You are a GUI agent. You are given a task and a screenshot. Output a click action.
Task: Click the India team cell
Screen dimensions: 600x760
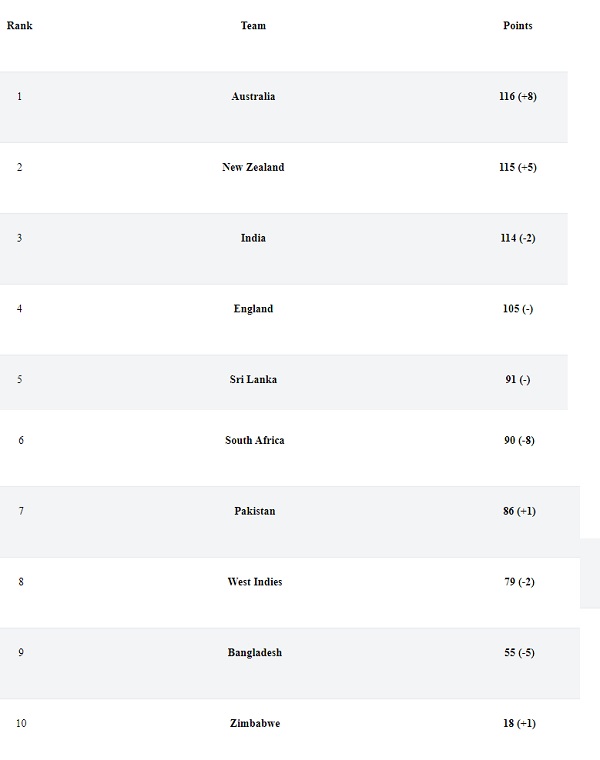point(253,238)
